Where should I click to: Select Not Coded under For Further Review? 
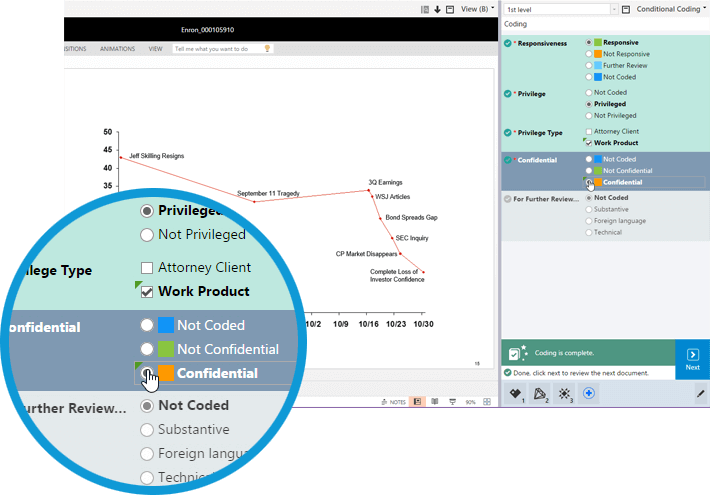point(589,198)
